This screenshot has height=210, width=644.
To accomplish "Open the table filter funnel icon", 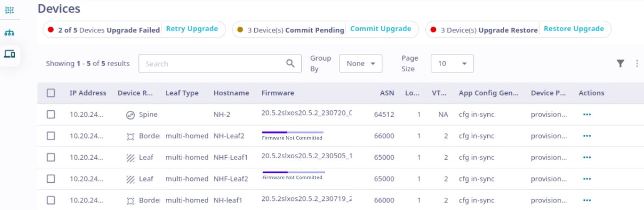I will point(621,64).
